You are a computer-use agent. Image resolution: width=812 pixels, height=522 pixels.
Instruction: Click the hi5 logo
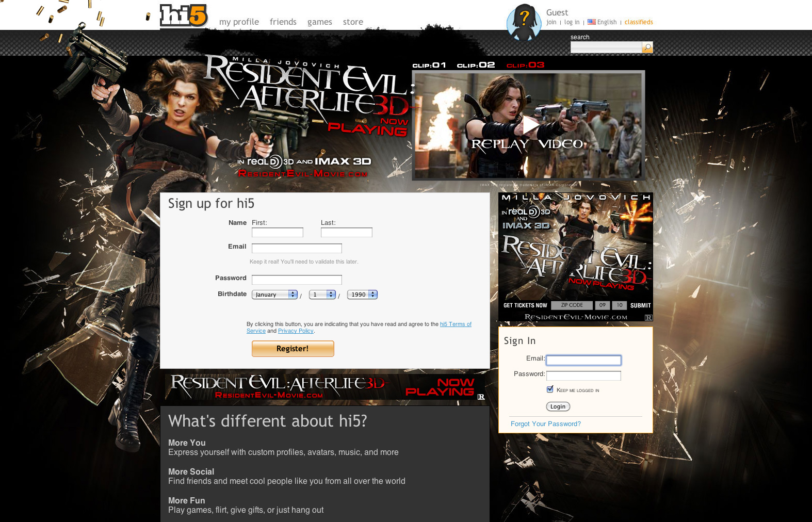pos(184,15)
